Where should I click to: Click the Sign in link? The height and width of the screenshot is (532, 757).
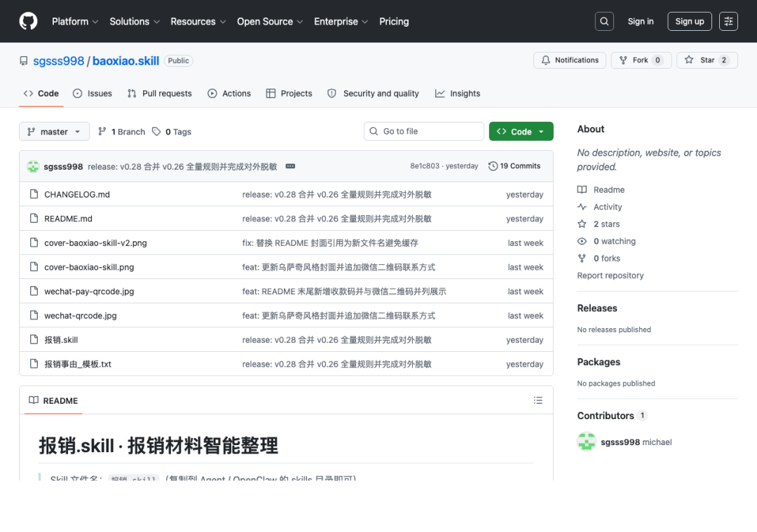tap(640, 21)
